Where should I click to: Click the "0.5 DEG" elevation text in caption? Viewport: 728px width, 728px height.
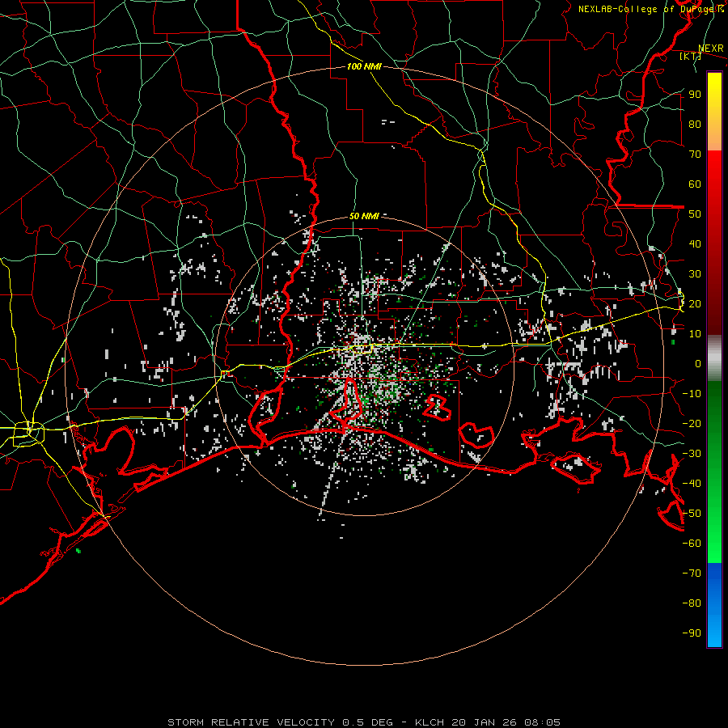(368, 722)
